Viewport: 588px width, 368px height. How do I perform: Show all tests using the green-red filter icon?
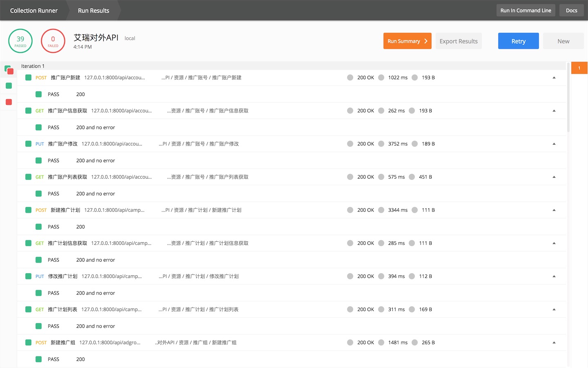point(9,70)
